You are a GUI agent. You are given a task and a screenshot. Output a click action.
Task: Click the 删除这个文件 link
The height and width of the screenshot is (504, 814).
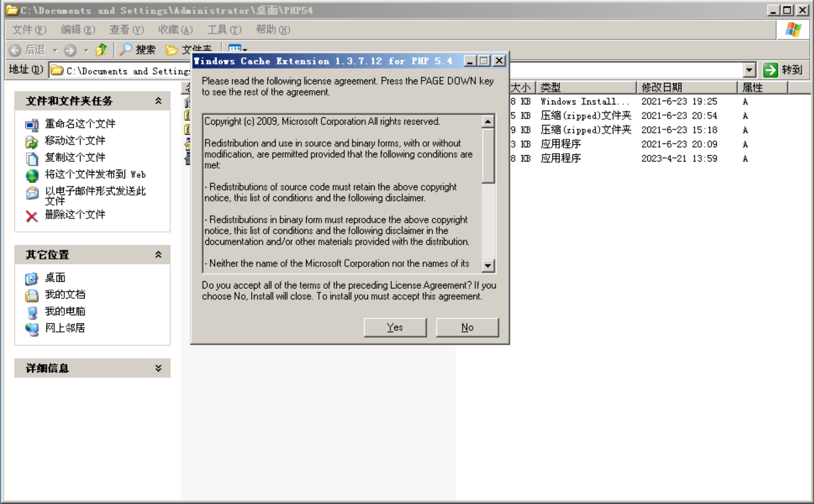[x=75, y=215]
